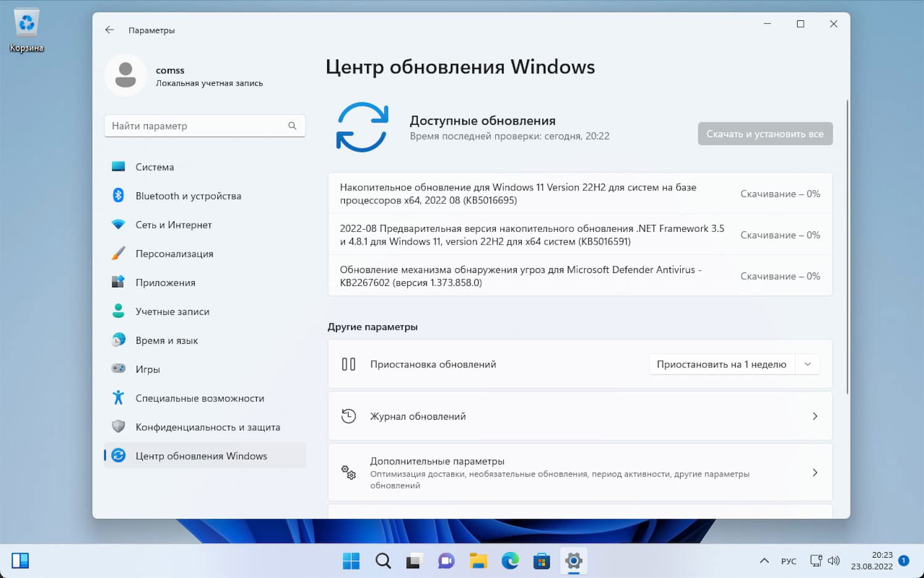This screenshot has height=578, width=924.
Task: Open the Журнал обновлений row
Action: point(580,417)
